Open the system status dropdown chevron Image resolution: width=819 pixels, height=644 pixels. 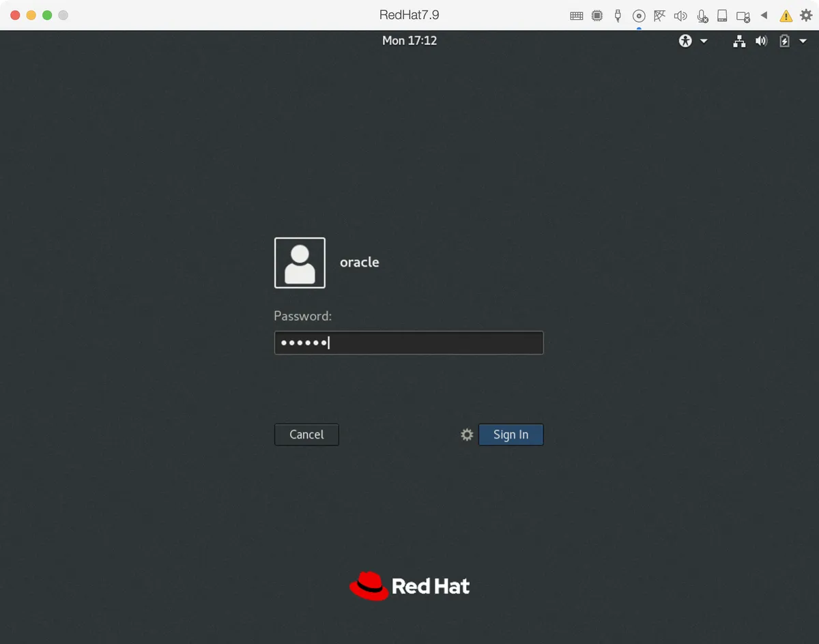point(803,41)
